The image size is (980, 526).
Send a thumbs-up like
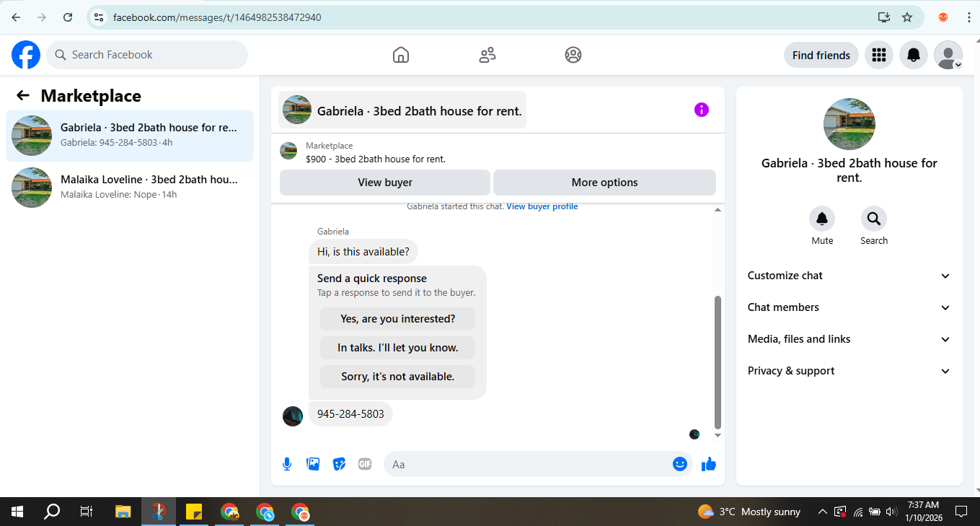[x=709, y=464]
